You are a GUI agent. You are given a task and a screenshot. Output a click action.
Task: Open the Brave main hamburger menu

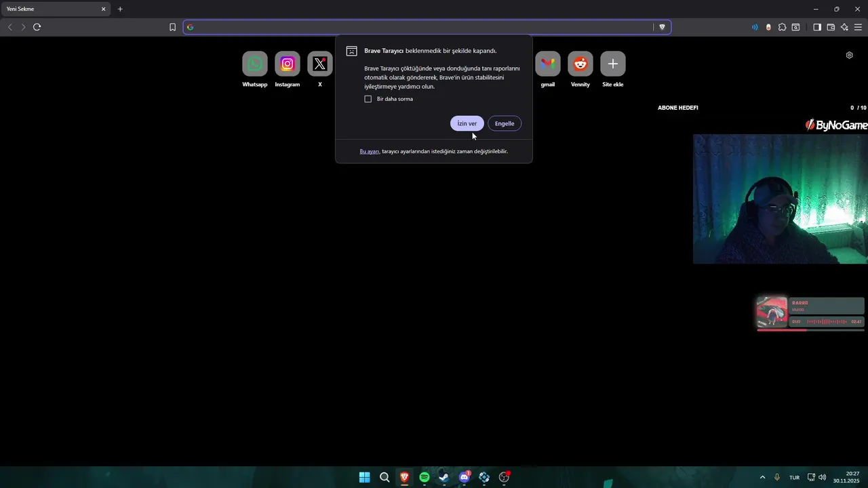click(858, 27)
